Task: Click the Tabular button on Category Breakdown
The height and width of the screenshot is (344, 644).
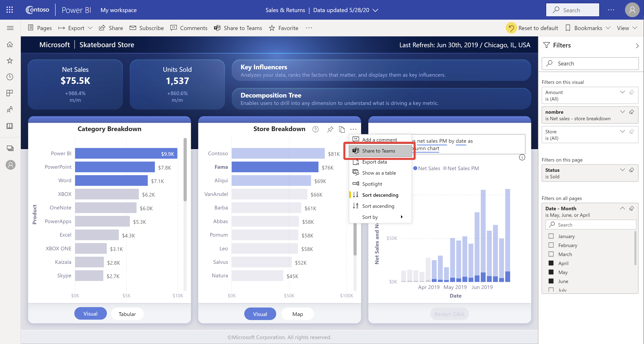Action: pyautogui.click(x=127, y=313)
